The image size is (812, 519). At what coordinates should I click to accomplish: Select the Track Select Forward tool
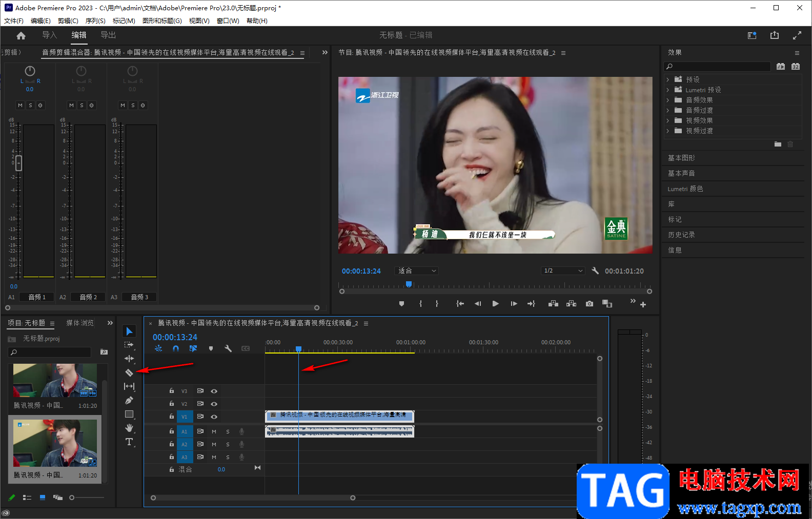(x=129, y=345)
